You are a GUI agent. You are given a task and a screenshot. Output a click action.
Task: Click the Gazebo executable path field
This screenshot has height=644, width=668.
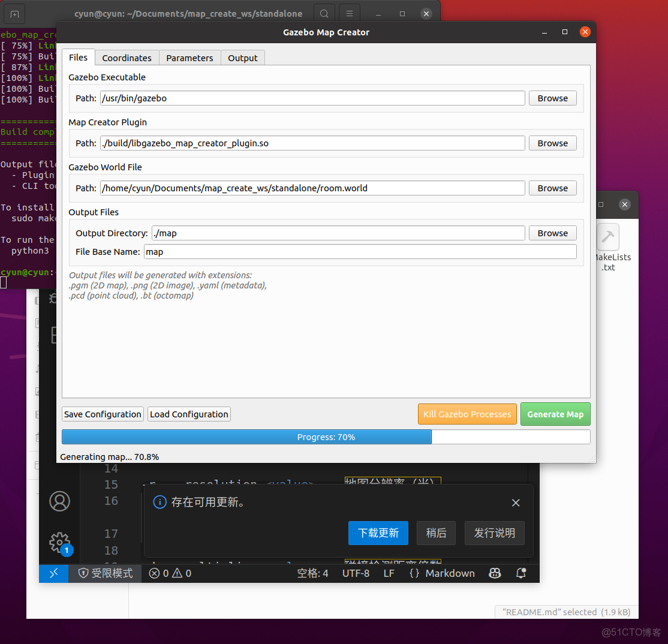(x=312, y=98)
